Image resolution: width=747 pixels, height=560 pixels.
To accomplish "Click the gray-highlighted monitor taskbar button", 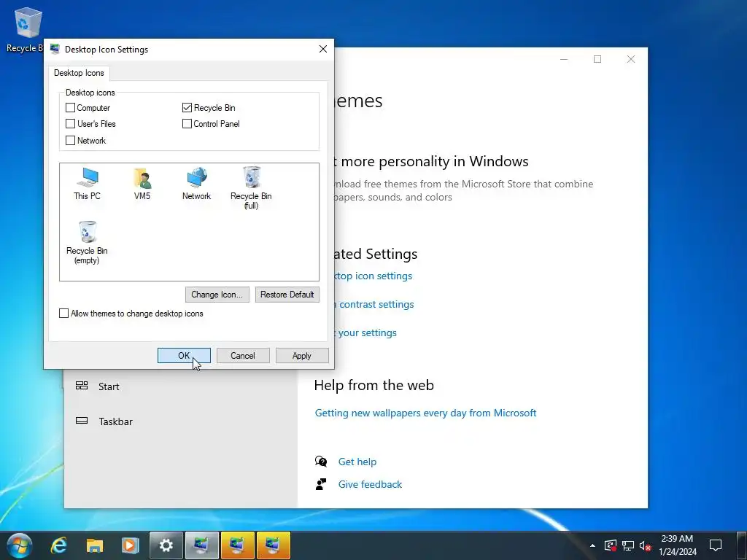I will [202, 545].
